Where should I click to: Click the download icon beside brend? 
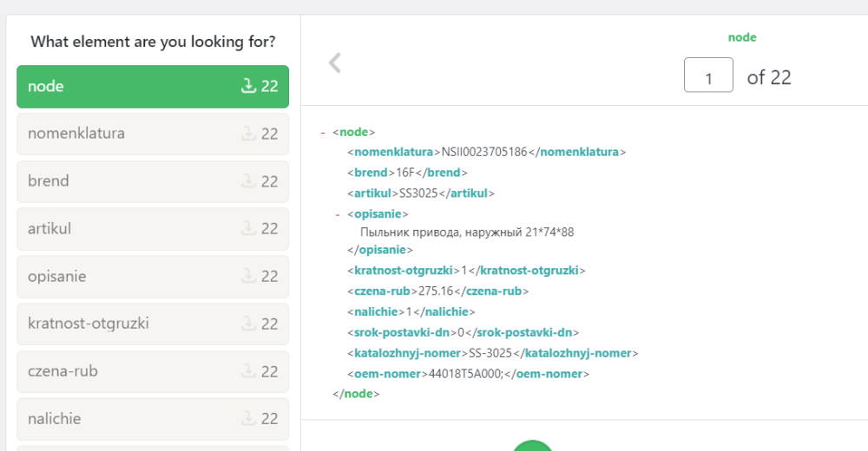point(248,181)
